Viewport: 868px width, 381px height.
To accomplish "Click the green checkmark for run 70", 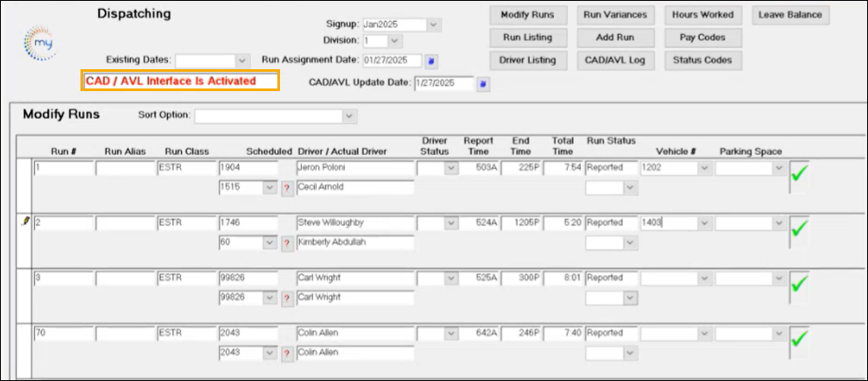I will click(x=800, y=339).
